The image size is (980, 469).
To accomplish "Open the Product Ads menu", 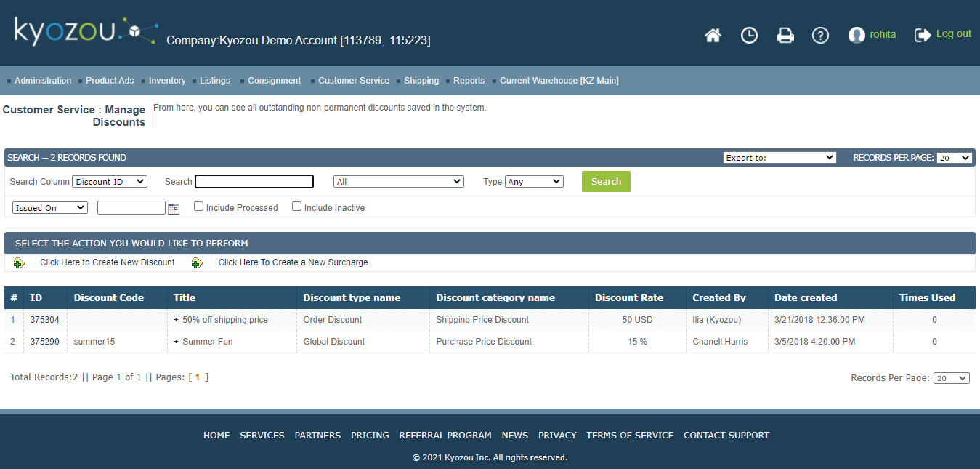I will 110,81.
